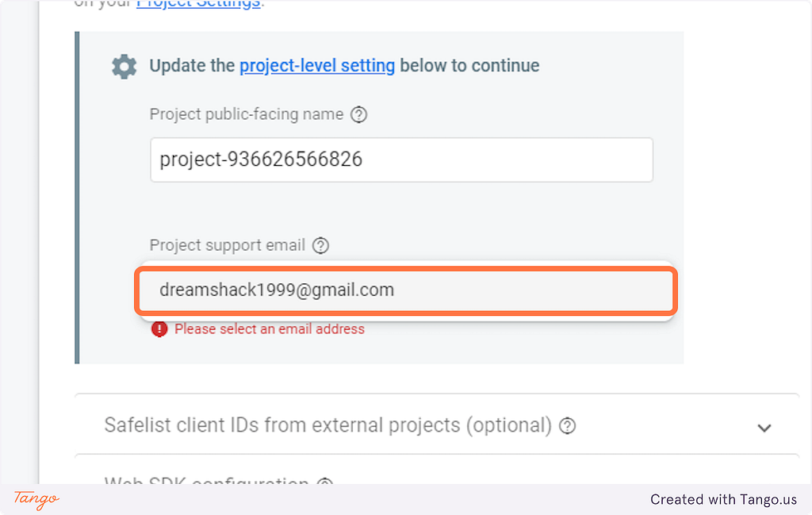Open the Project support email dropdown

click(x=406, y=290)
